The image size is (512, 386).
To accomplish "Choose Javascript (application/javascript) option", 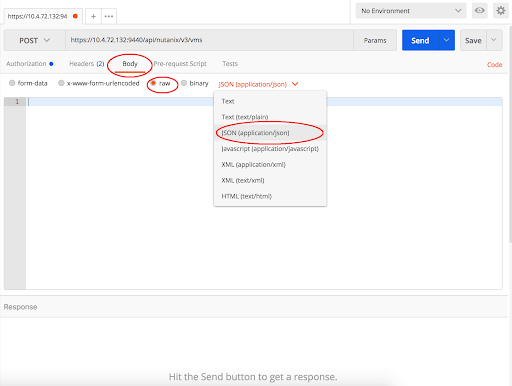I will 270,149.
